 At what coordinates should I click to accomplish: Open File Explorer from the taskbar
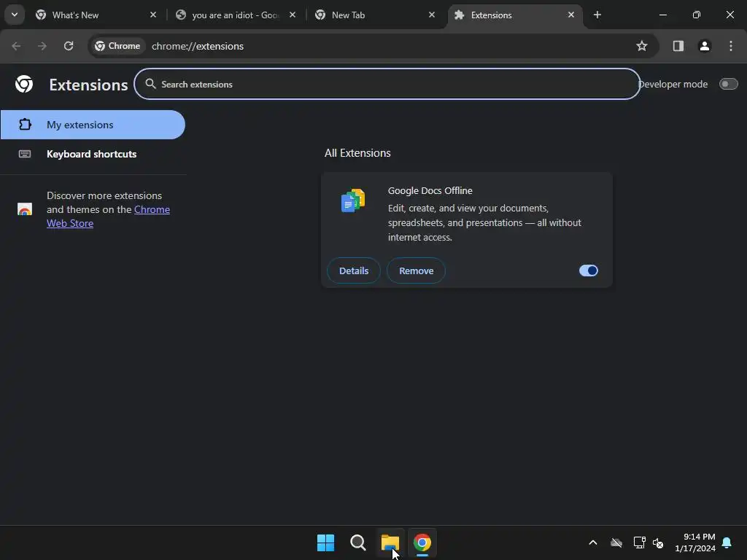point(390,542)
